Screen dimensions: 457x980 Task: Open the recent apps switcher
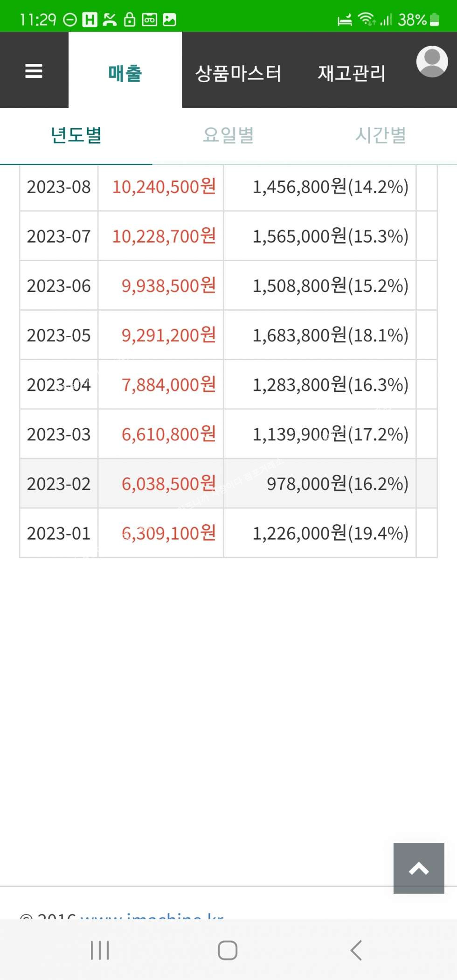[x=100, y=950]
